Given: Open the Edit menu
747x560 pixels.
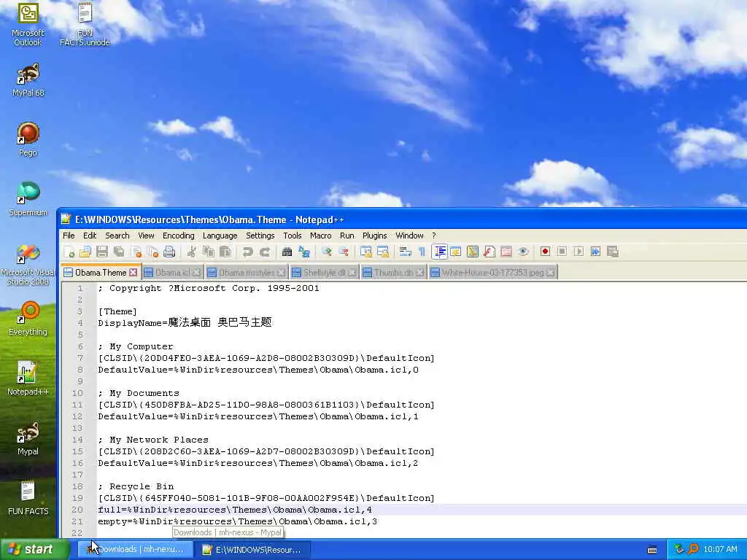Looking at the screenshot, I should point(90,236).
